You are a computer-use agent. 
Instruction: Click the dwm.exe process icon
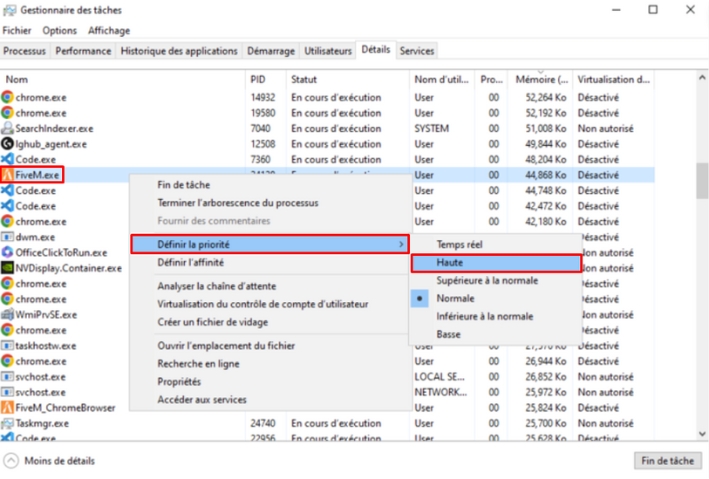pos(8,237)
